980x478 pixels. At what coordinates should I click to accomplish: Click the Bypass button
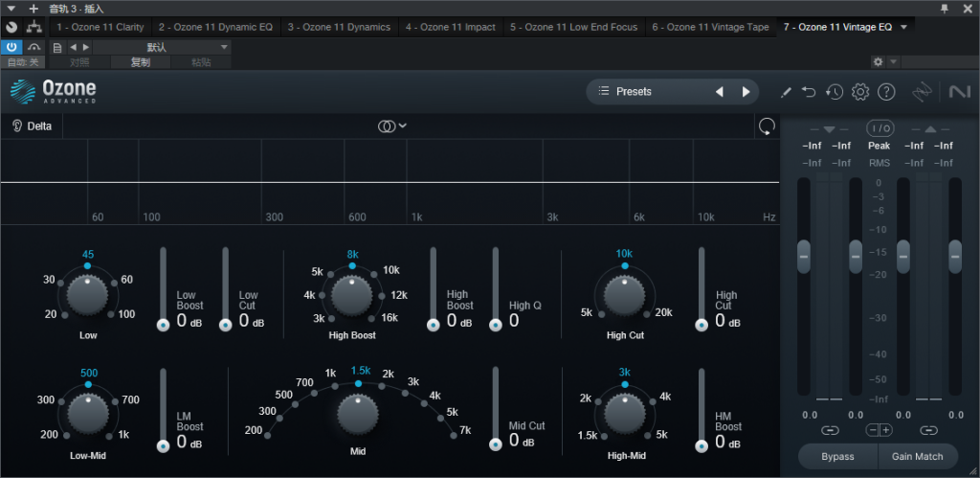[837, 456]
